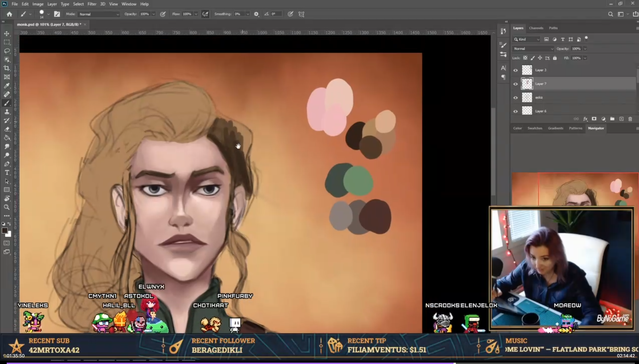Open smoothing options gear
Image resolution: width=639 pixels, height=364 pixels.
point(256,14)
